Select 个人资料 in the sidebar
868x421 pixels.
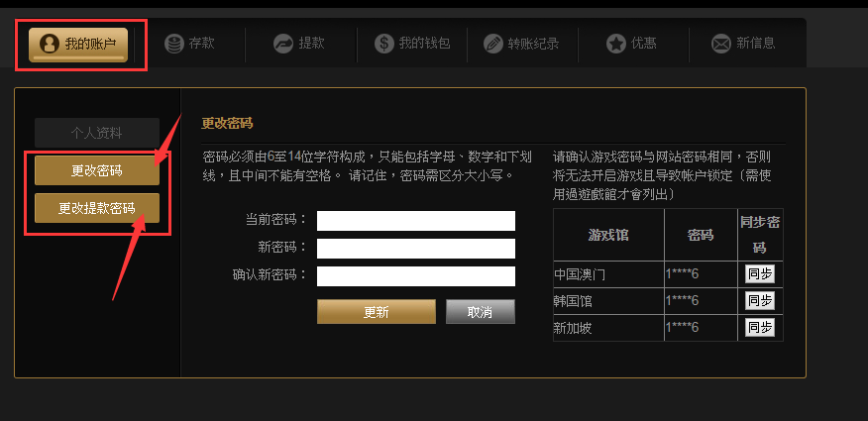(x=97, y=133)
